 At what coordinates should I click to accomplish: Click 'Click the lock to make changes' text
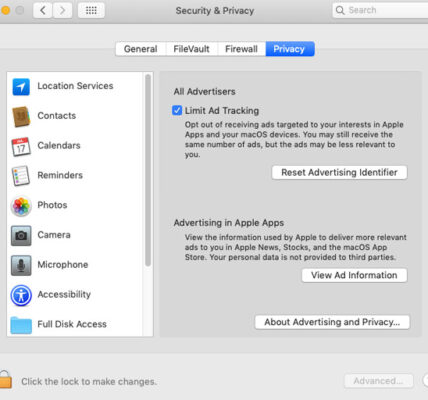point(89,381)
